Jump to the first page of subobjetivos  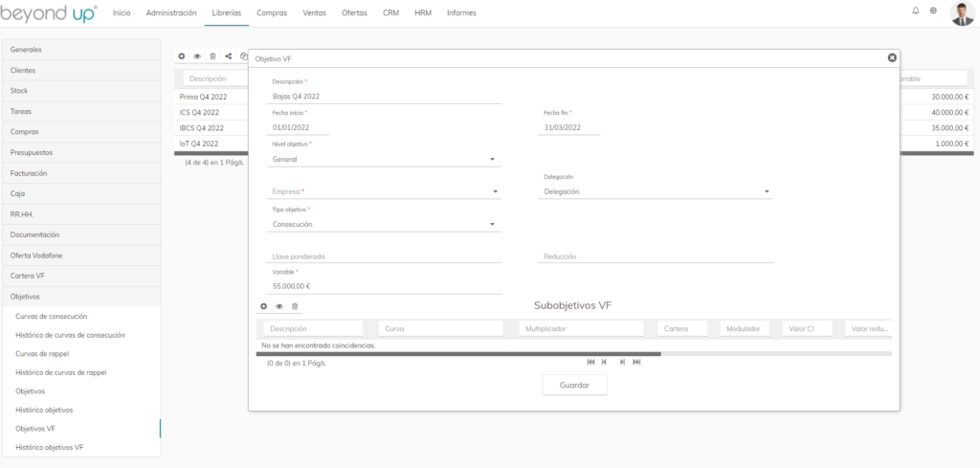pos(590,362)
